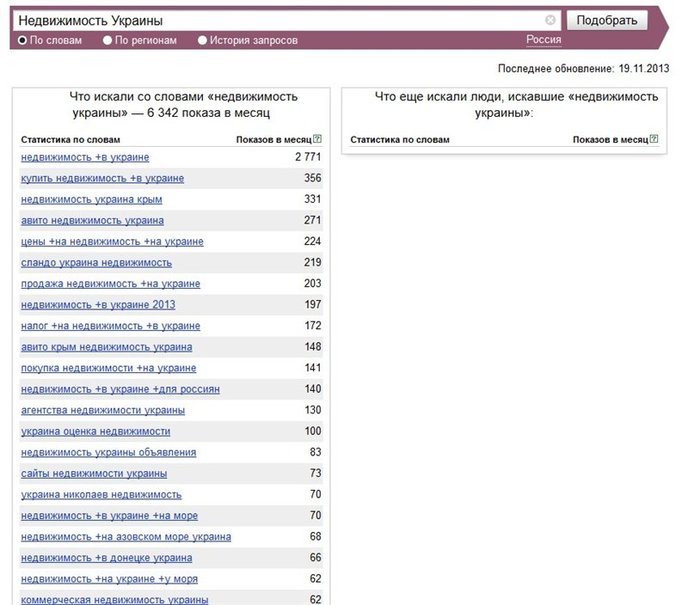Open 'покупка недвижимости +на украине' link
688x605 pixels.
tap(108, 368)
